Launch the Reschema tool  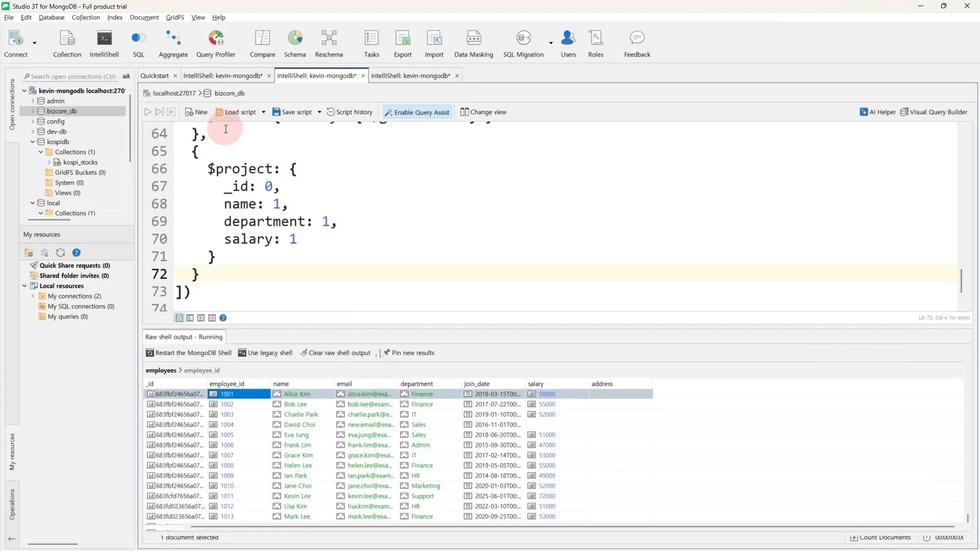click(329, 44)
